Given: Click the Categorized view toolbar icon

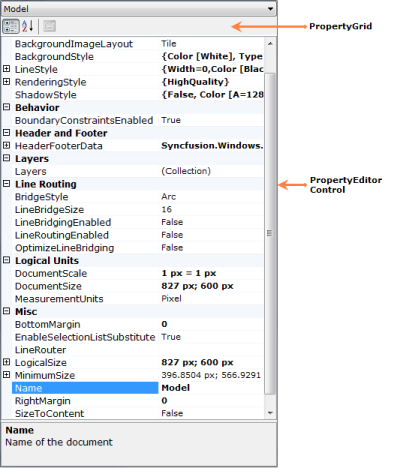Looking at the screenshot, I should coord(11,26).
